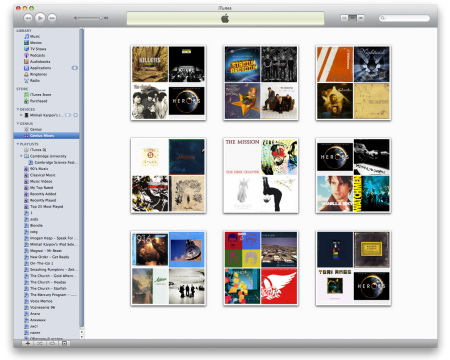Open the iTunes Store
Screen dimensions: 450x360
[x=47, y=95]
